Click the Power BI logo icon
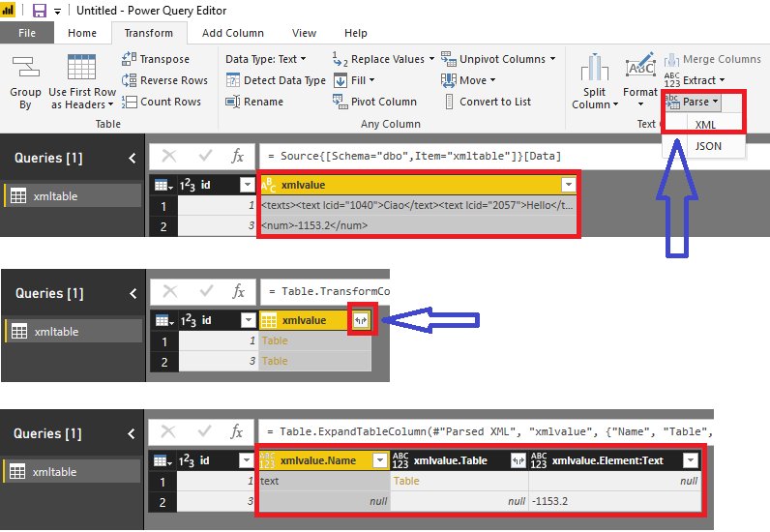Screen dimensions: 770x532 tap(9, 11)
